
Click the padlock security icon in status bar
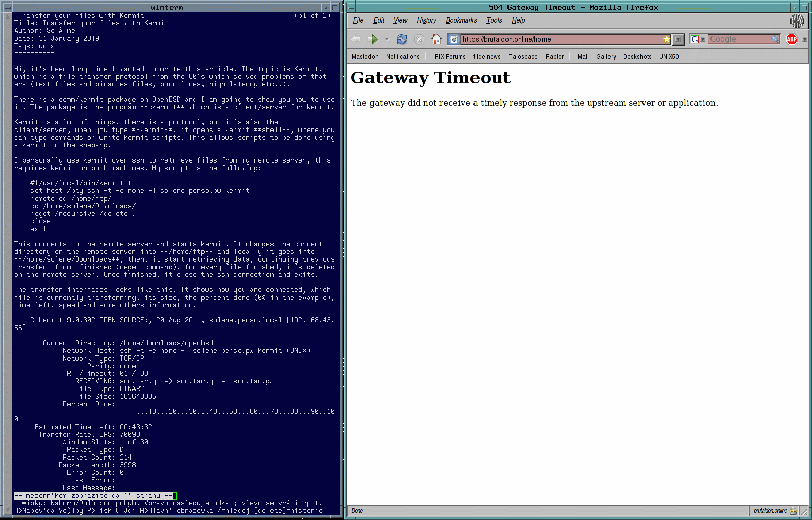(793, 511)
